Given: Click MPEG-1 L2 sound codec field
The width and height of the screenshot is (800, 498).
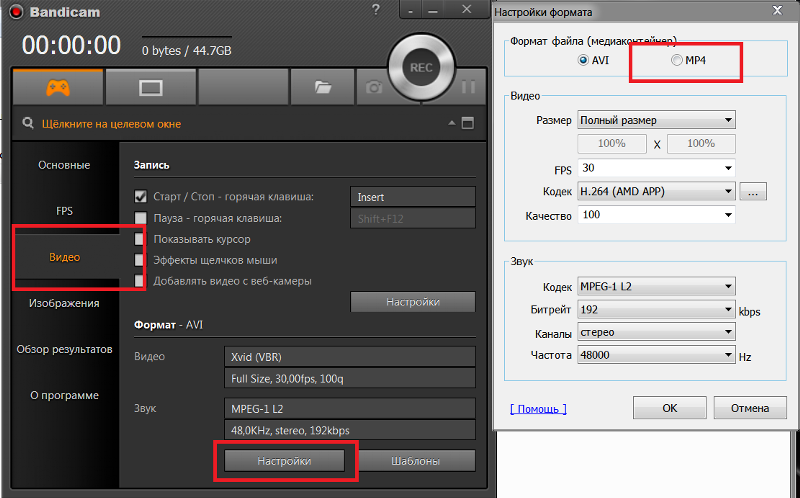Looking at the screenshot, I should (349, 409).
